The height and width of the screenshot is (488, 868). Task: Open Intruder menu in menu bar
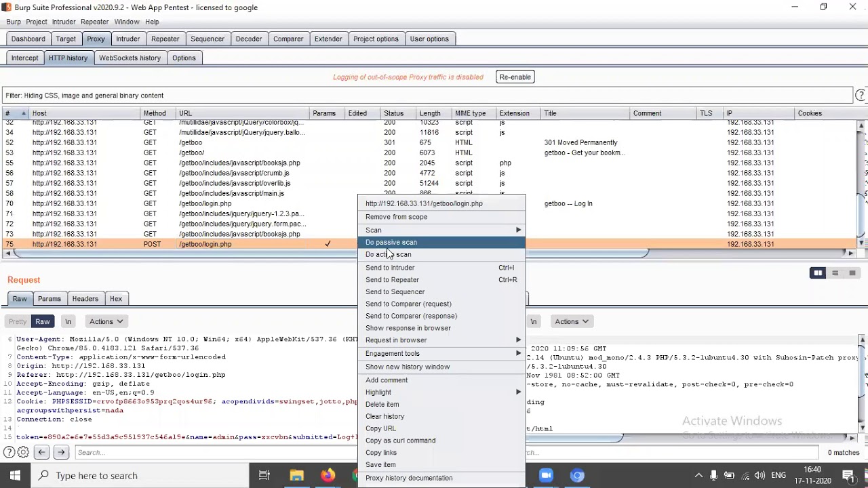point(64,22)
